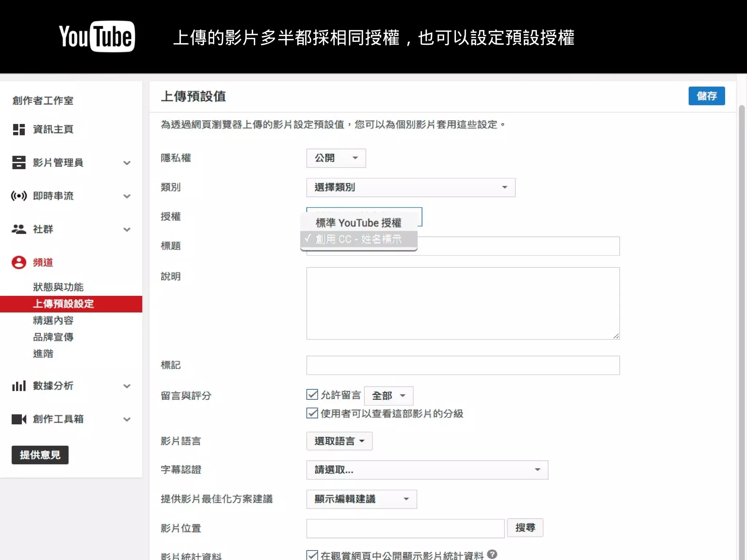Click the 提供意見 feedback button
The height and width of the screenshot is (560, 747).
40,455
